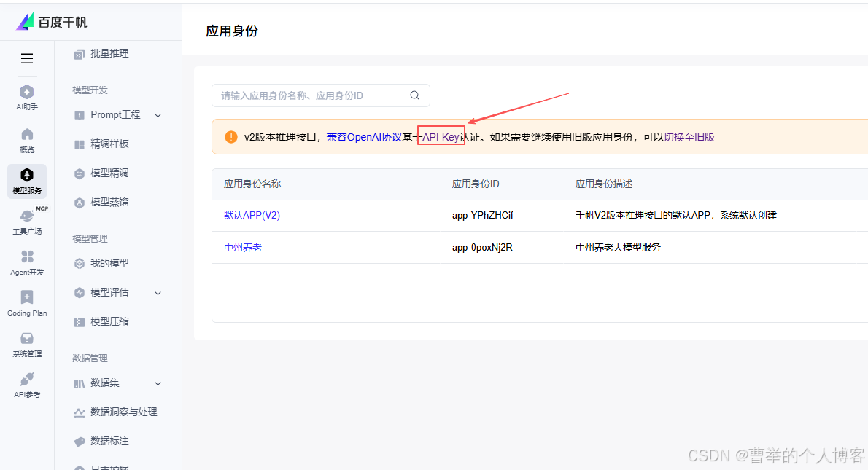Expand the 数据集 submenu chevron
This screenshot has height=470, width=868.
[x=158, y=384]
